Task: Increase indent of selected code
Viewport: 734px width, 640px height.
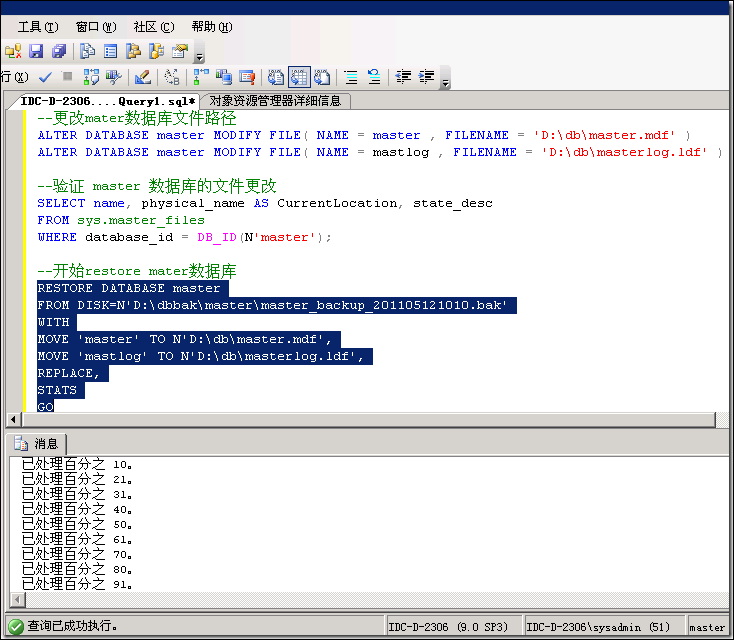Action: 426,77
